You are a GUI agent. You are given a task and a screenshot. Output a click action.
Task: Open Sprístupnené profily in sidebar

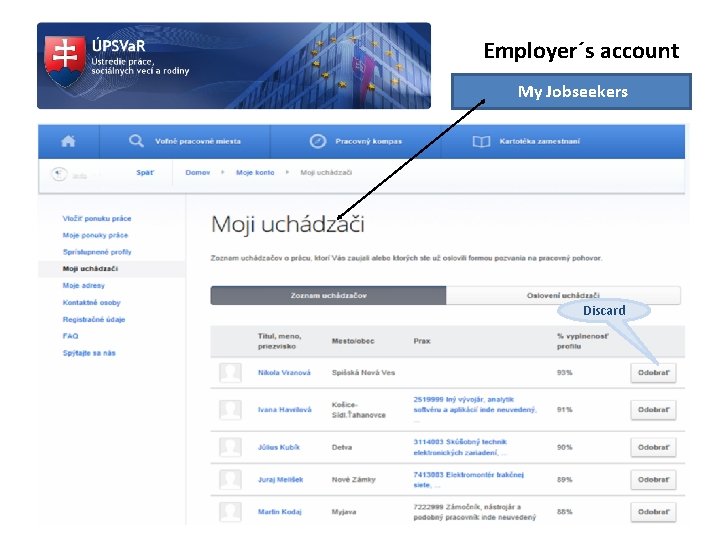coord(97,252)
